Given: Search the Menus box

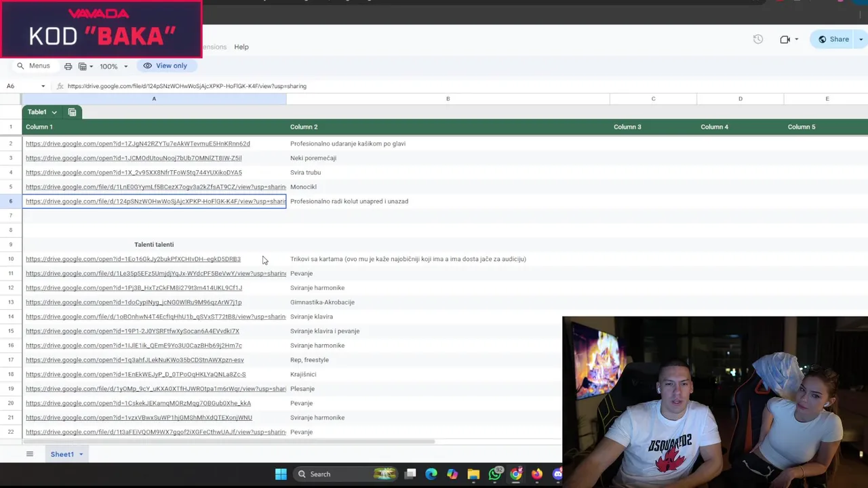Looking at the screenshot, I should pos(34,66).
